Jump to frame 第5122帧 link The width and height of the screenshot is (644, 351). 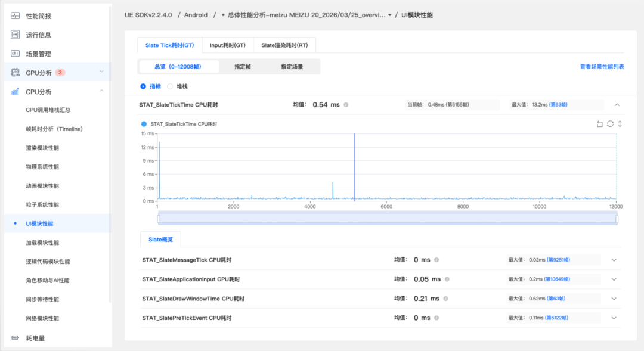[x=556, y=318]
